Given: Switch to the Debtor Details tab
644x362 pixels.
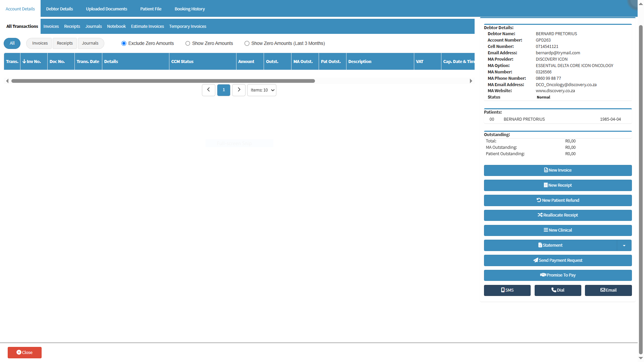Looking at the screenshot, I should coord(59,9).
